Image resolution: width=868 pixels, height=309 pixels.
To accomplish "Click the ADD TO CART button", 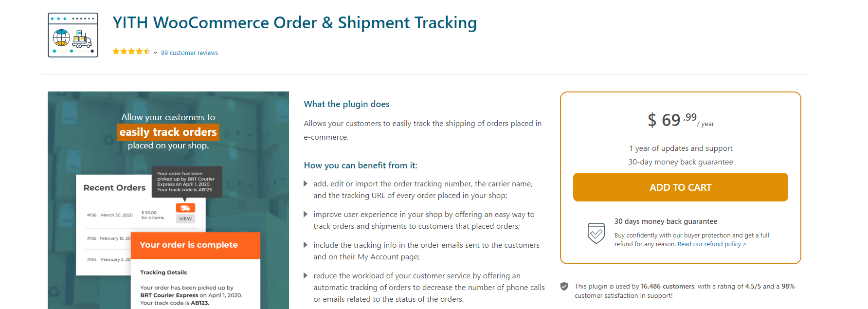I will click(x=680, y=187).
